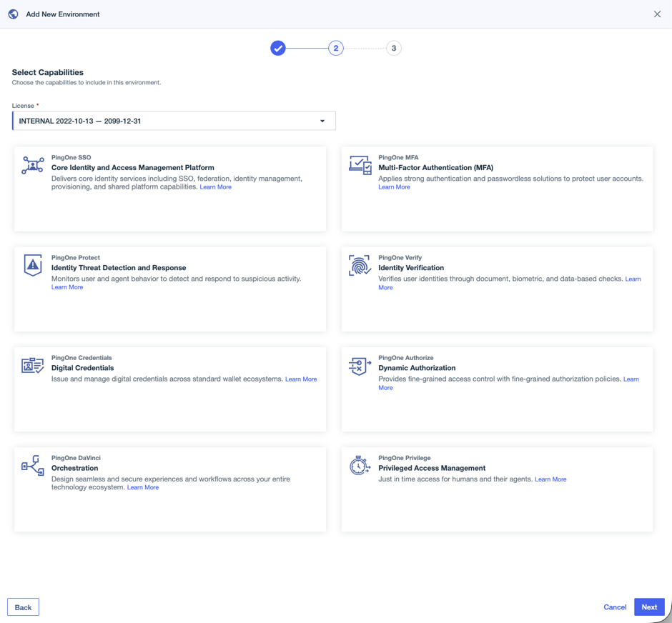672x623 pixels.
Task: Choose the Identity Verification title
Action: coord(411,268)
